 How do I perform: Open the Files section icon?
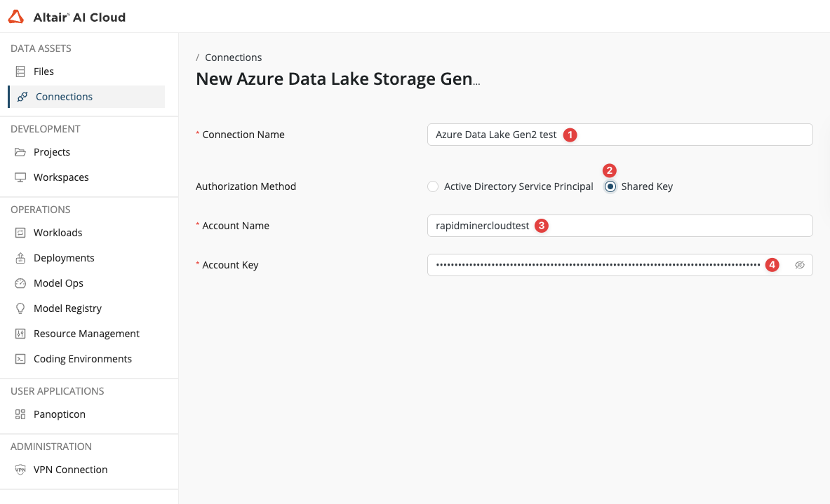(x=20, y=71)
